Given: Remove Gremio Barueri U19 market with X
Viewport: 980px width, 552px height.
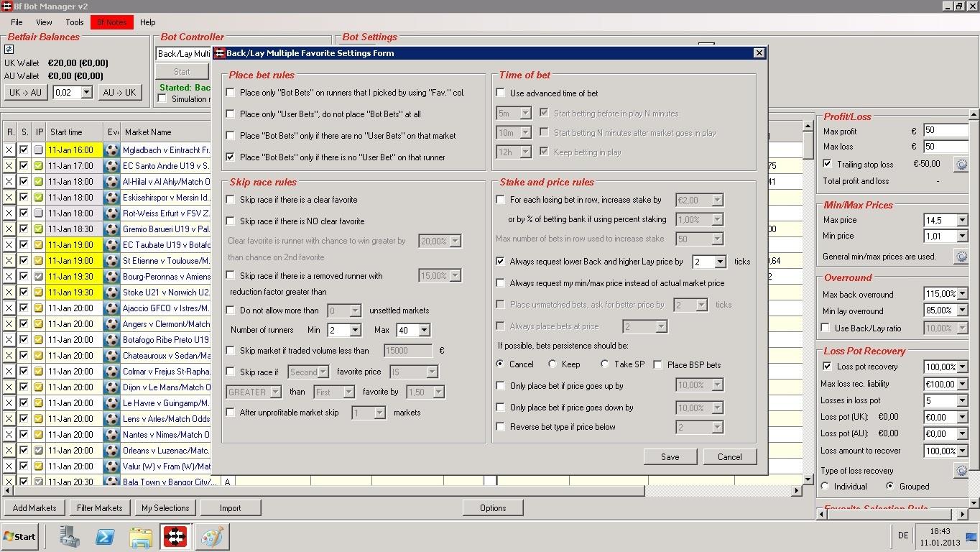Looking at the screenshot, I should (x=9, y=229).
